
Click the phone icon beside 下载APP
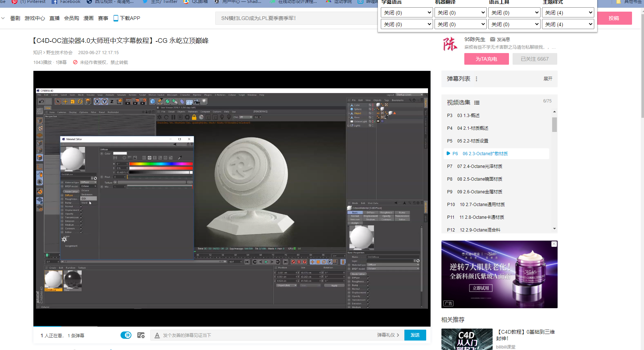coord(116,18)
